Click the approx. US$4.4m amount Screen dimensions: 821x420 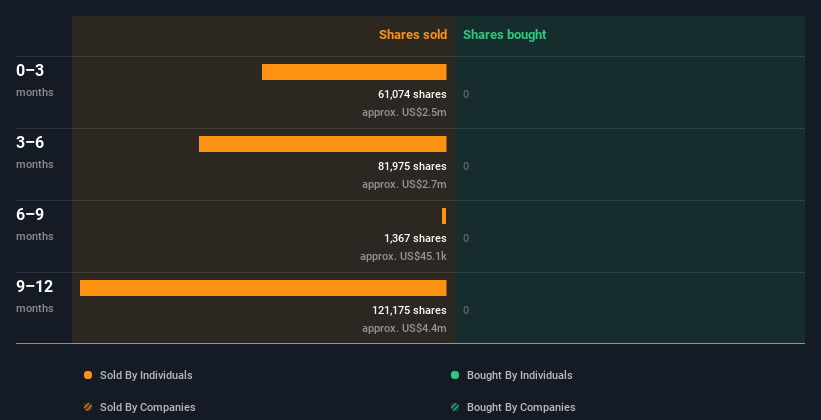[x=404, y=328]
